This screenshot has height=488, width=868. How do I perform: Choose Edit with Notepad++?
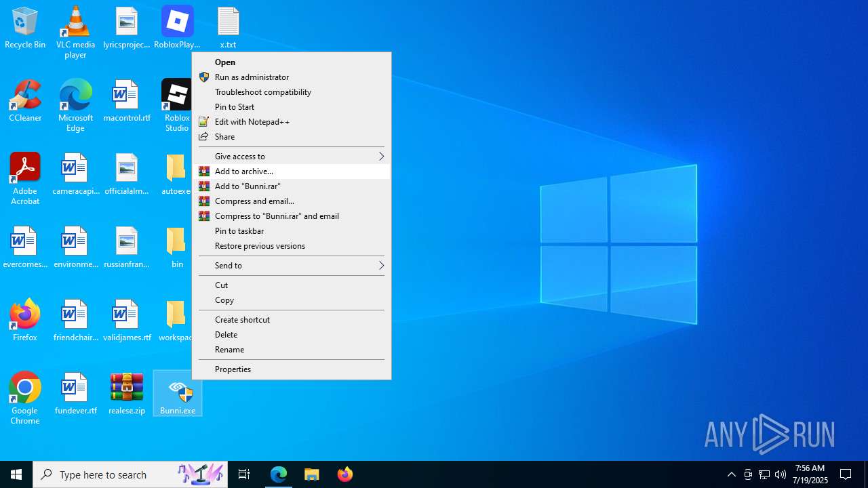pyautogui.click(x=292, y=121)
